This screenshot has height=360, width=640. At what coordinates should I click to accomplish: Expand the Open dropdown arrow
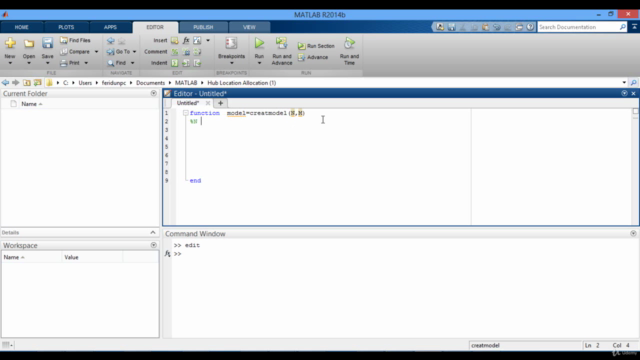point(29,63)
